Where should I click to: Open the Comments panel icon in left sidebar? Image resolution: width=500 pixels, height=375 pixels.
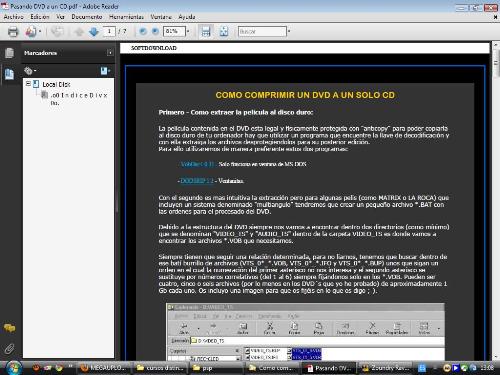[x=9, y=328]
